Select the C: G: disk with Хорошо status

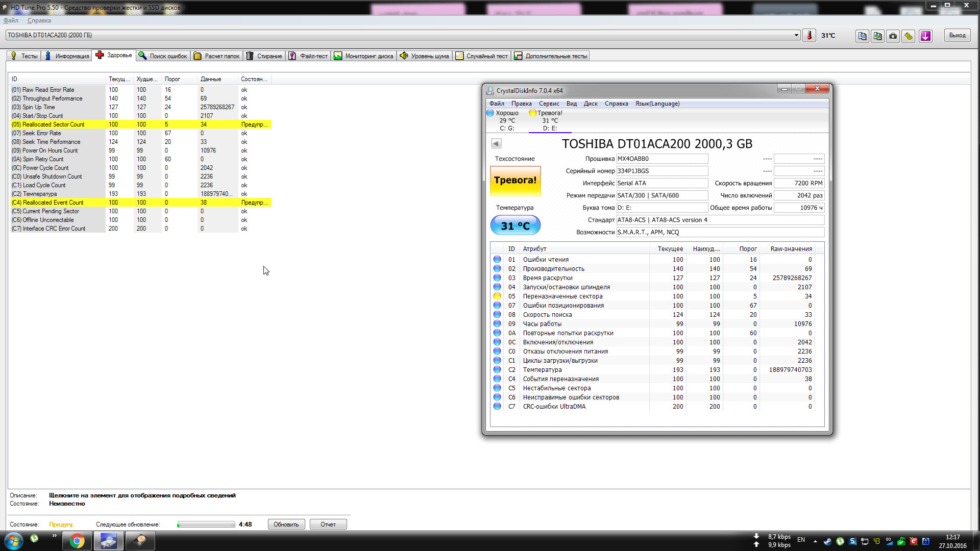point(507,121)
